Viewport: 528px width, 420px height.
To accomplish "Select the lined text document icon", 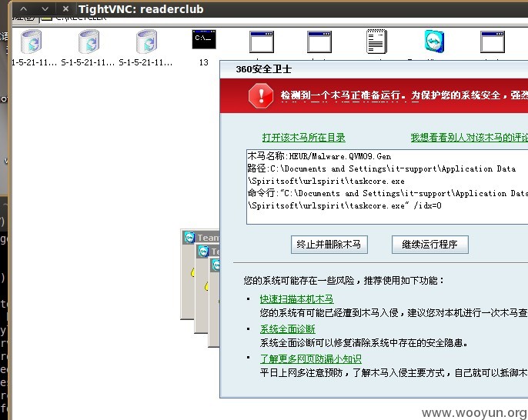I will coord(376,42).
